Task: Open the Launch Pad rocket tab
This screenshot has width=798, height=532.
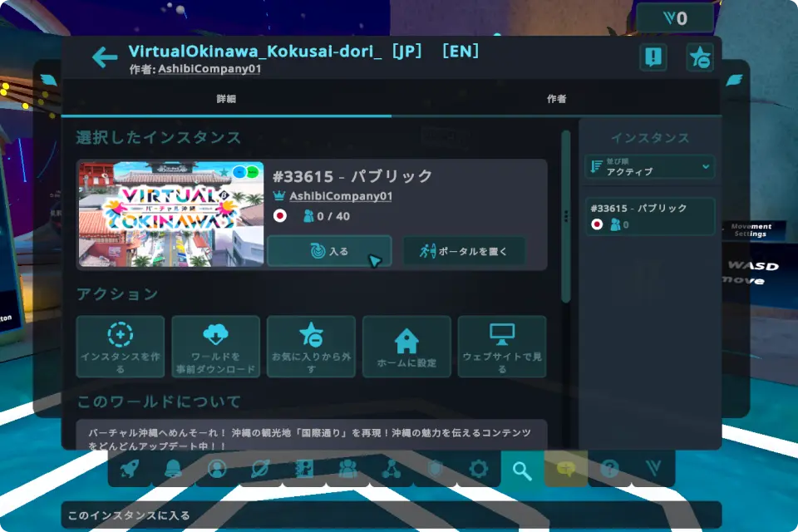Action: point(130,468)
